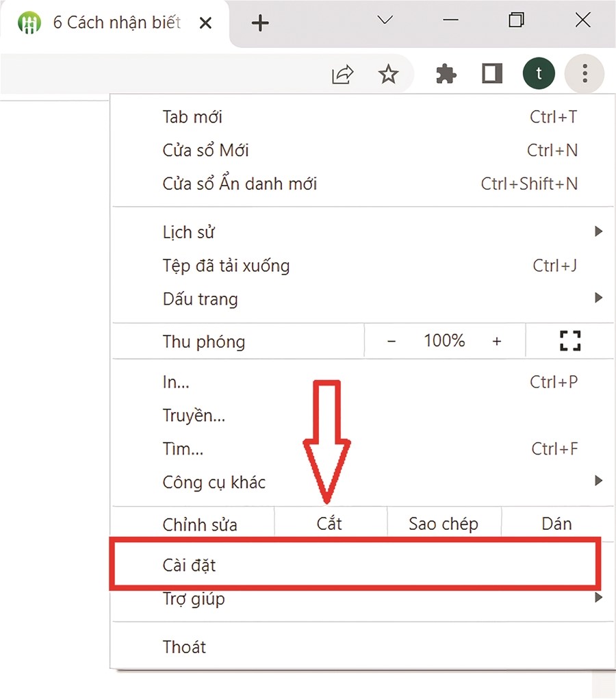
Task: Open the profile avatar 't'
Action: (539, 74)
